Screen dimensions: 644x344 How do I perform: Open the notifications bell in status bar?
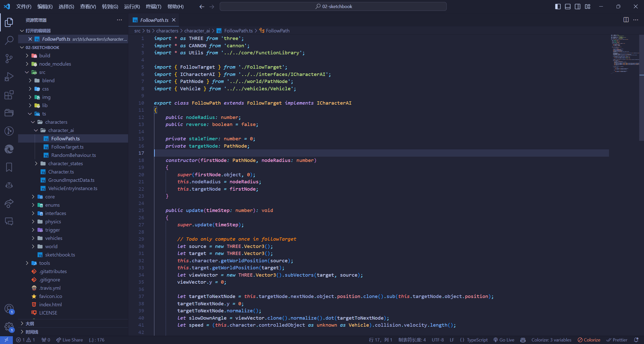click(636, 340)
